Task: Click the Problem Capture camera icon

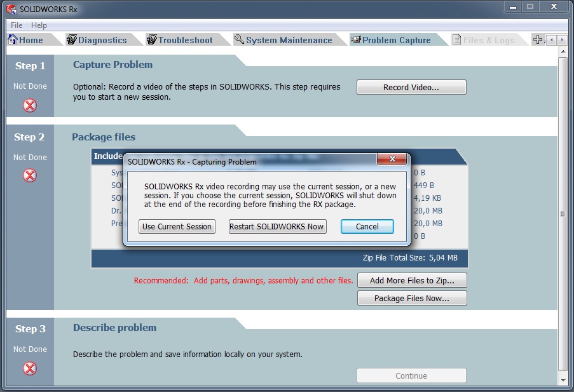Action: coord(355,40)
